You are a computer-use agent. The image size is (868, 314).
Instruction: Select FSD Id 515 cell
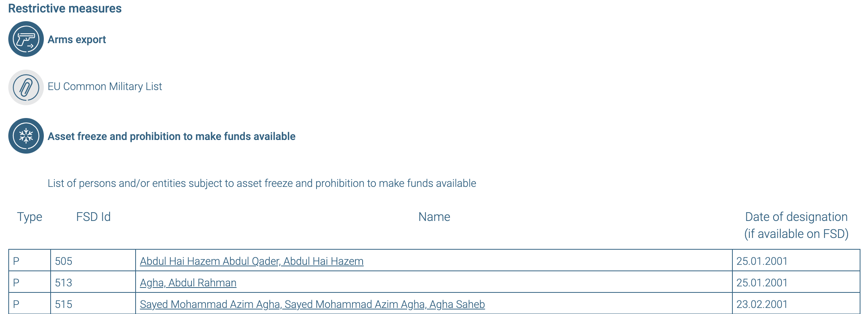click(x=93, y=303)
